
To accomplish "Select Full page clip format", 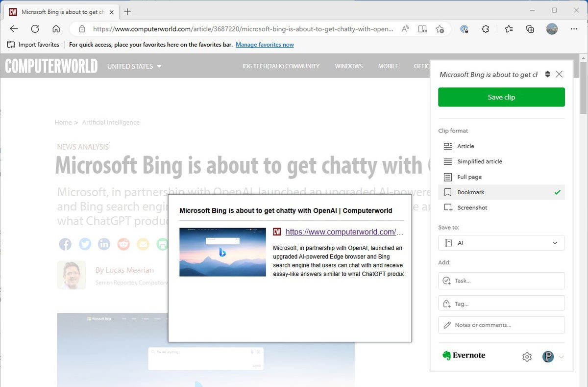I will 501,177.
